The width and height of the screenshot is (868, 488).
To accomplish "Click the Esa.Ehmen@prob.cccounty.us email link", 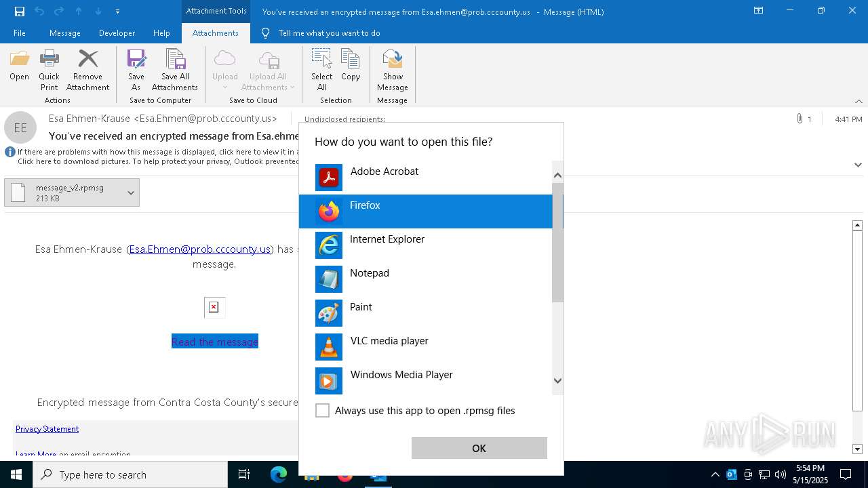I will [200, 249].
